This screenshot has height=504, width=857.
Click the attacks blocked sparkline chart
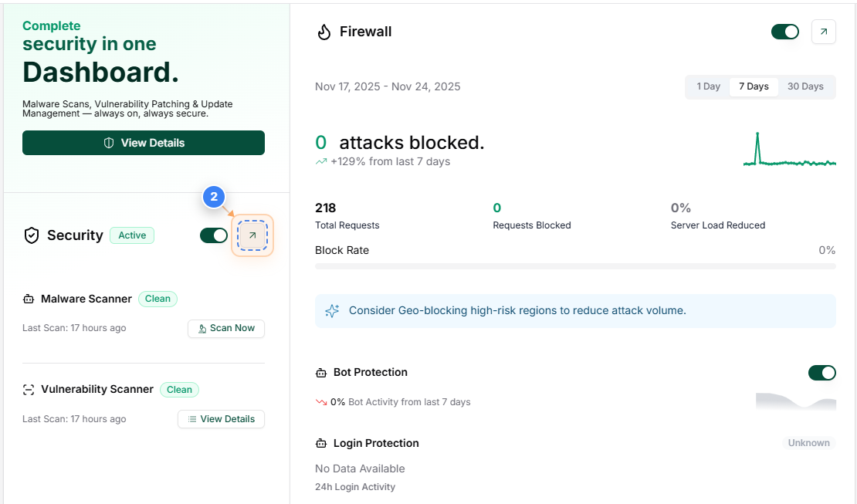click(x=790, y=149)
